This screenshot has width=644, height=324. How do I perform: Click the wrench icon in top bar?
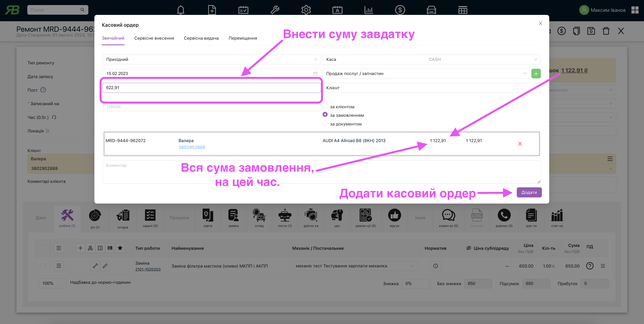tap(274, 10)
